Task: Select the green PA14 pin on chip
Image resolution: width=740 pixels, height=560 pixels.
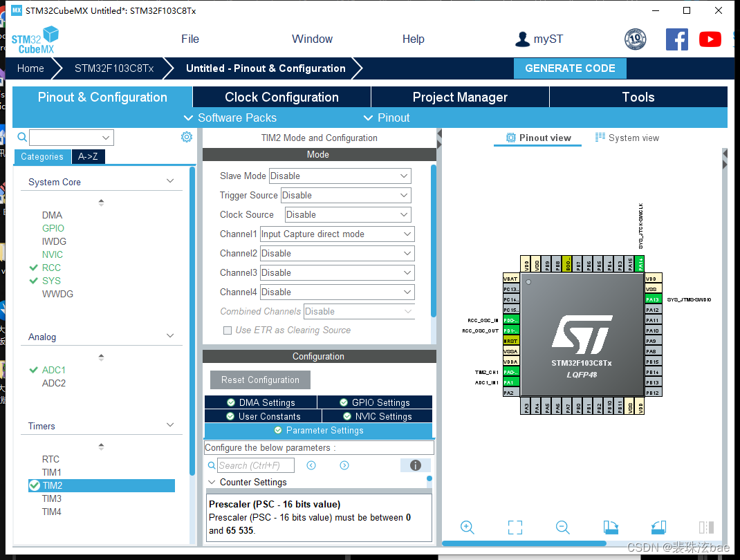Action: (640, 264)
